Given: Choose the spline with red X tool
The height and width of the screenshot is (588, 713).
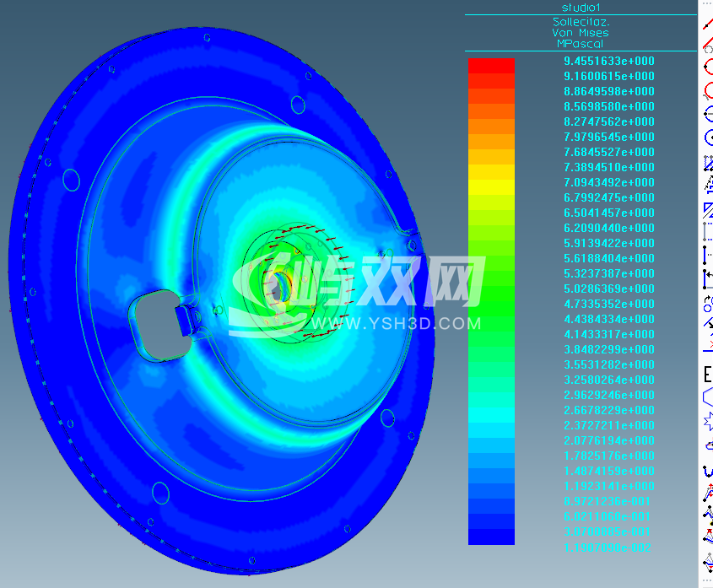Looking at the screenshot, I should click(708, 536).
